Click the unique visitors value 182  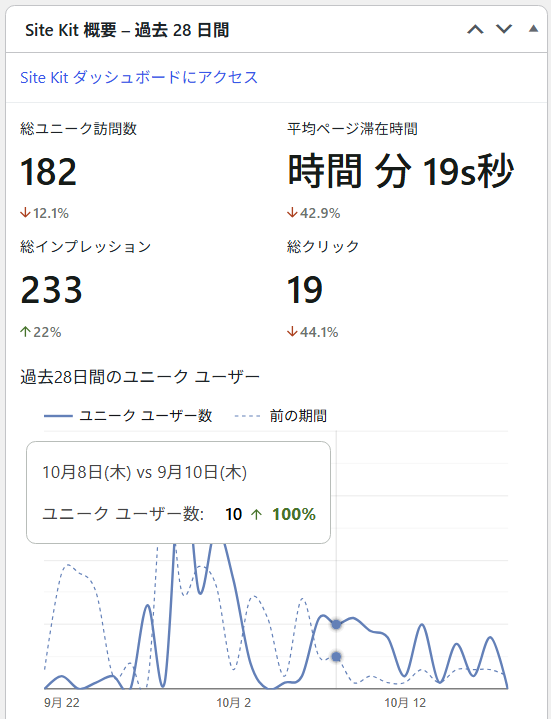point(49,172)
